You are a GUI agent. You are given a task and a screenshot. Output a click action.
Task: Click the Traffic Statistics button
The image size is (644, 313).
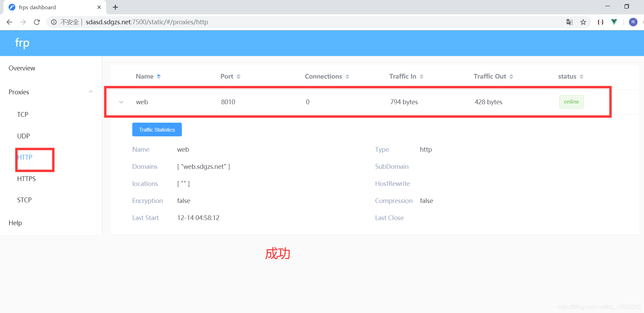coord(157,130)
